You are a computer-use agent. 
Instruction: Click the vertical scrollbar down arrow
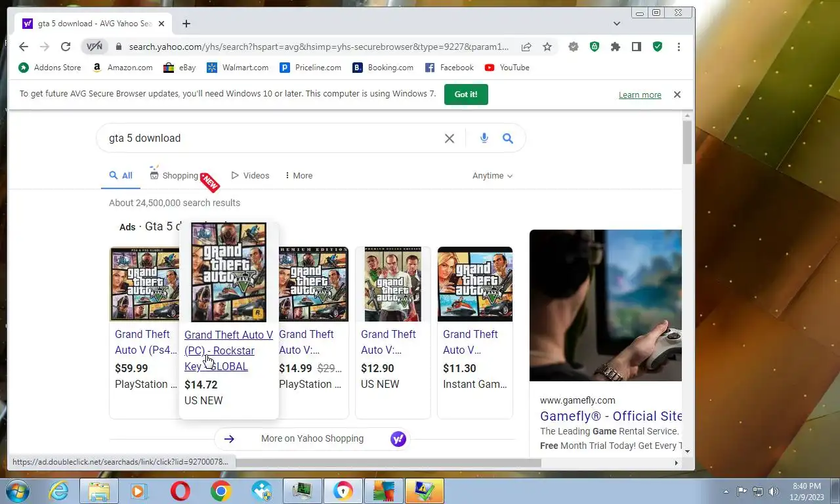pos(688,451)
